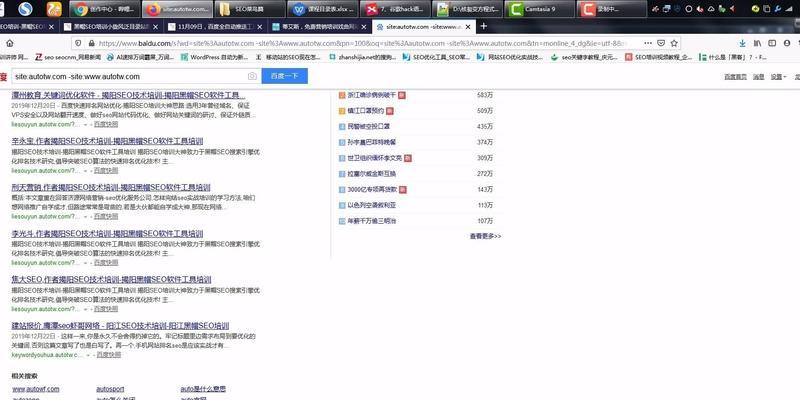Screen dimensions: 800x400
Task: Open the 什么是「黑客」 bookmark
Action: [x=733, y=58]
